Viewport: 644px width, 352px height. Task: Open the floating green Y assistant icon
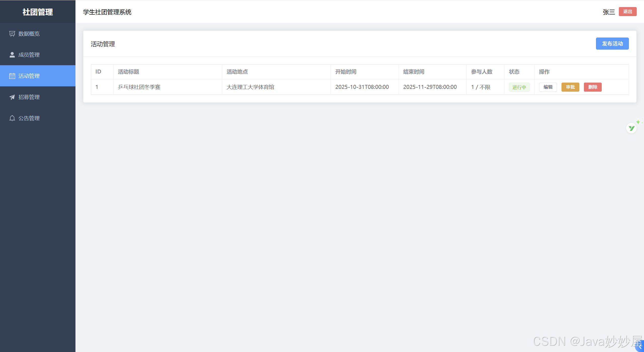[x=631, y=128]
